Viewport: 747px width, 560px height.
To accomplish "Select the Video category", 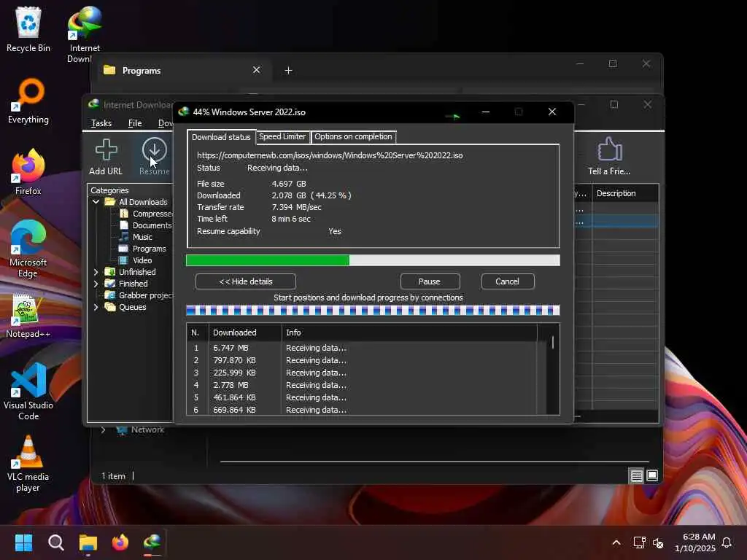I will pos(136,260).
